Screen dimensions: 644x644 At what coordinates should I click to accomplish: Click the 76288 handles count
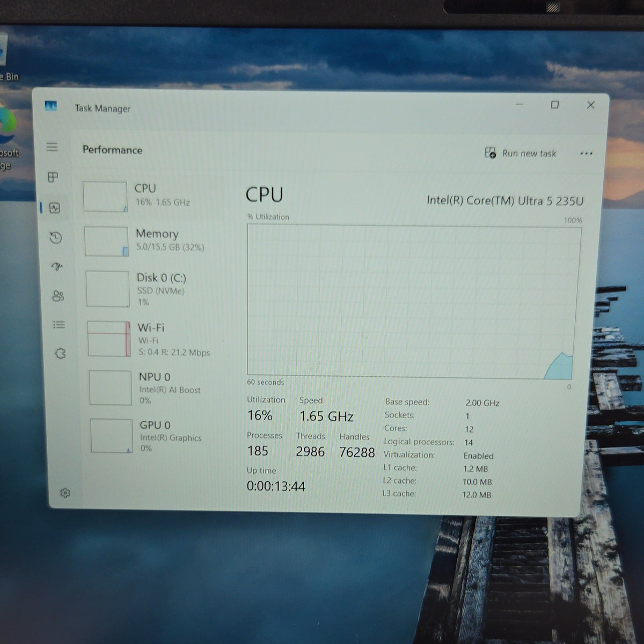357,453
